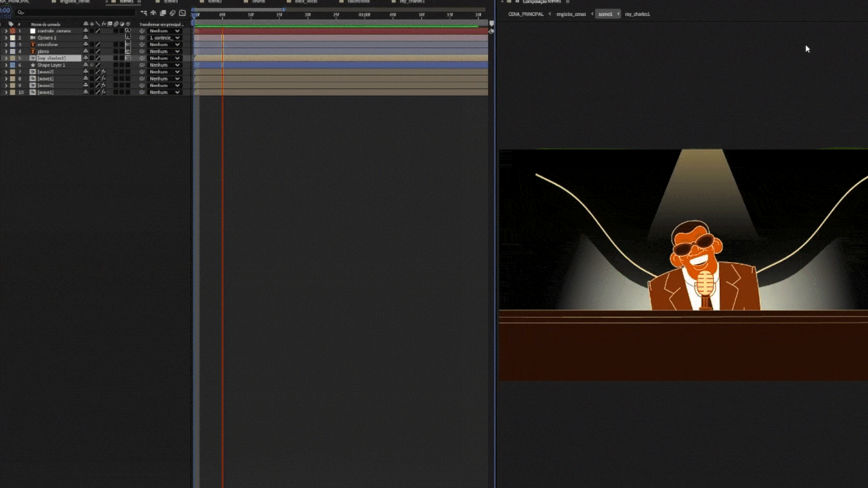Screen dimensions: 868x488
Task: Switch to the ray_charles1 timeline tab
Action: click(412, 2)
